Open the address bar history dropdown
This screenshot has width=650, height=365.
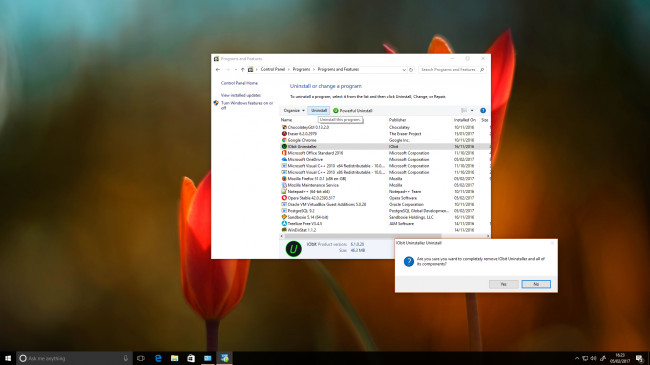404,70
